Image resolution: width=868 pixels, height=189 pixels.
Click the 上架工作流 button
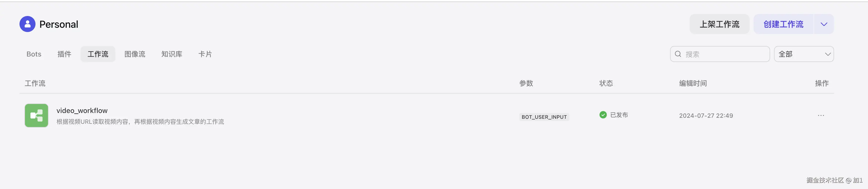(x=719, y=24)
